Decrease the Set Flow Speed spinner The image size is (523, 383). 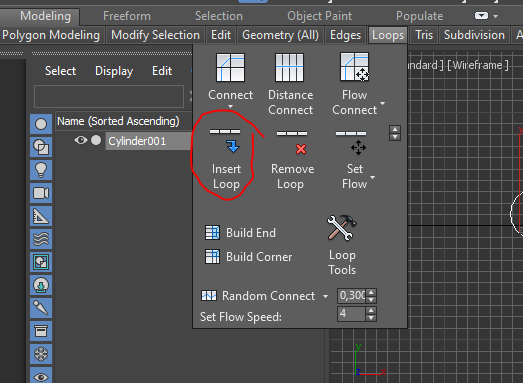(x=371, y=318)
